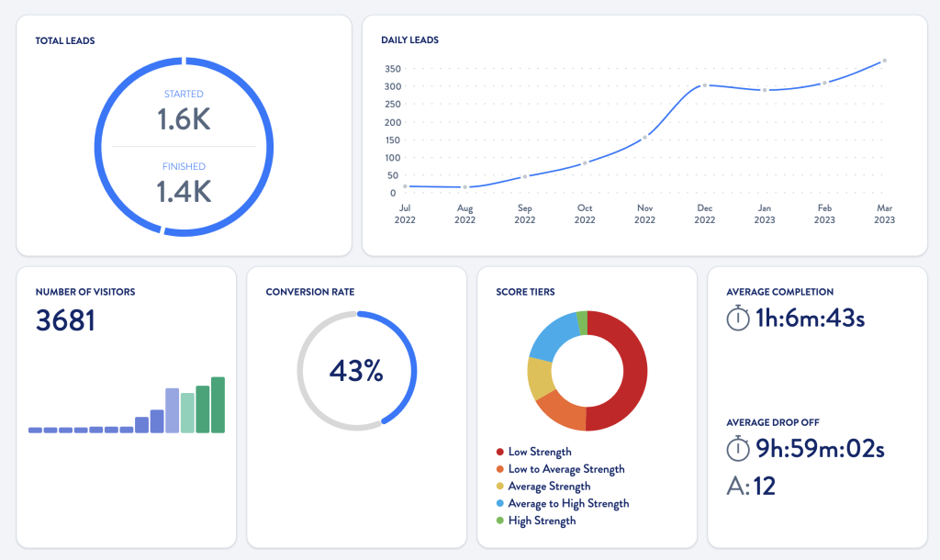Click the yellow Average Strength legend dot

pyautogui.click(x=500, y=487)
